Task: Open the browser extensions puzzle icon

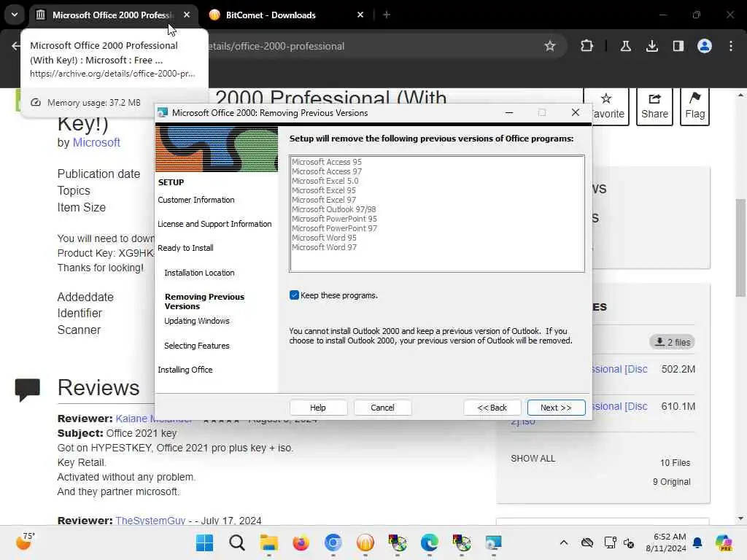Action: (587, 46)
